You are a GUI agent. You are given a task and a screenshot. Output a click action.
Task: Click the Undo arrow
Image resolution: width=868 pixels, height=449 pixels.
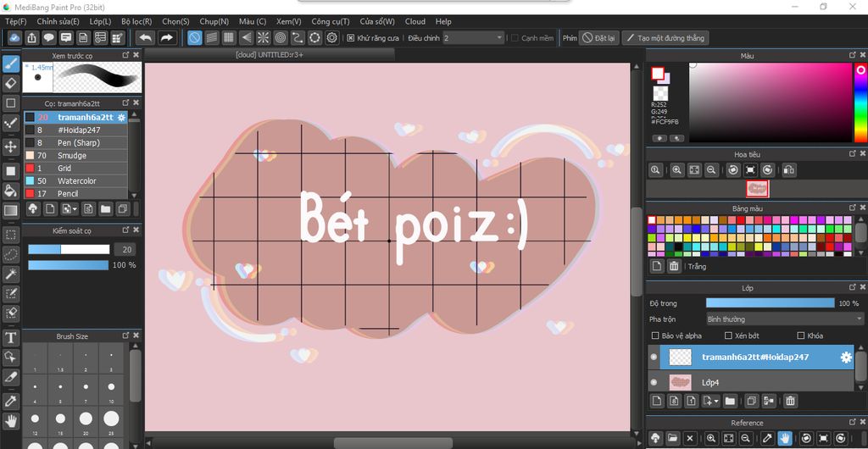pyautogui.click(x=145, y=37)
